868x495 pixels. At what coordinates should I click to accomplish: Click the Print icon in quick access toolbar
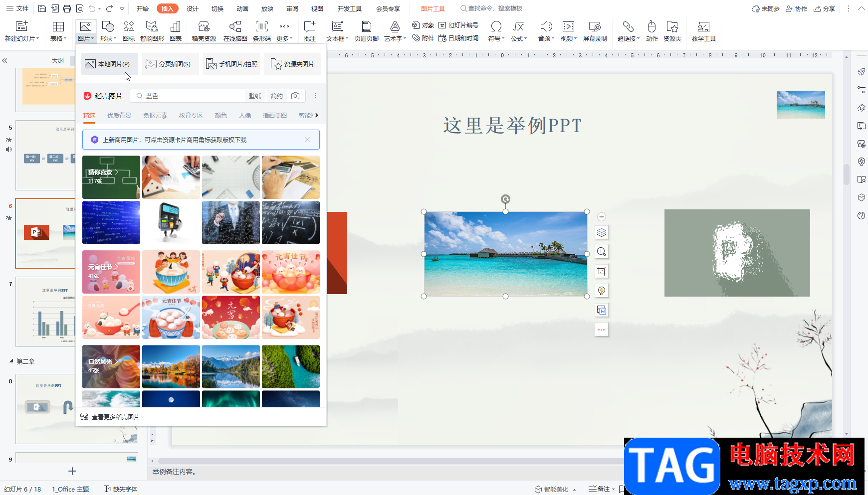(67, 8)
